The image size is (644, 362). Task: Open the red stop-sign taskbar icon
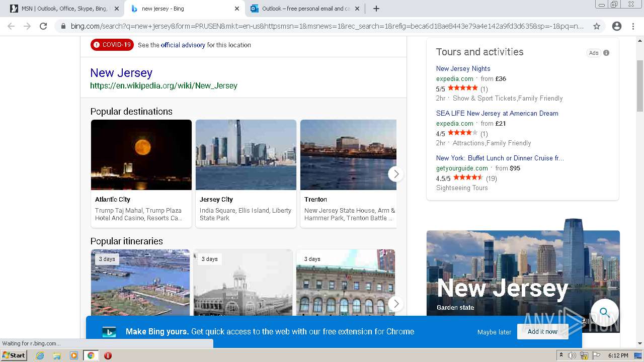click(108, 355)
